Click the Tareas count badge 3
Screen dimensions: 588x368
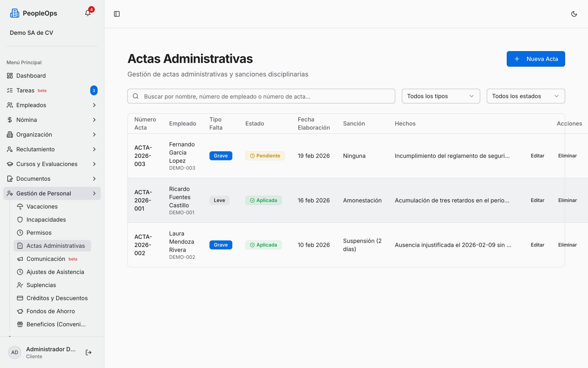point(94,91)
